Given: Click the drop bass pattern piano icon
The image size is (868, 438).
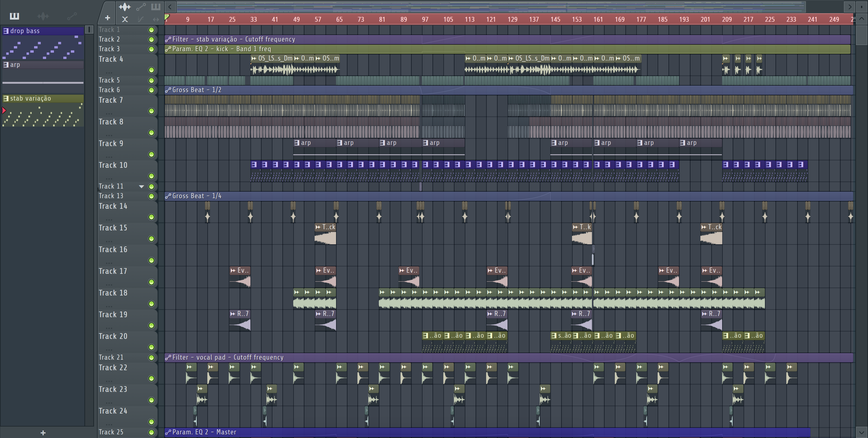Looking at the screenshot, I should coord(6,31).
